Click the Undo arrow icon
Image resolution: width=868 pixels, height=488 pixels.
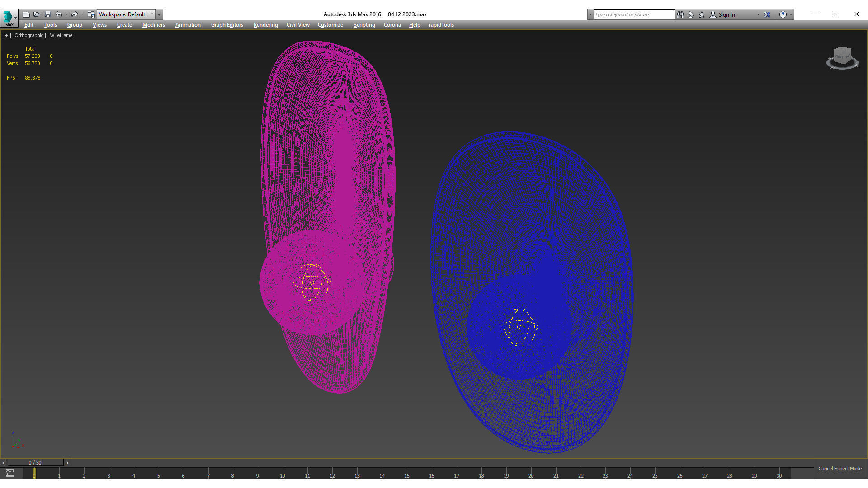pyautogui.click(x=59, y=14)
